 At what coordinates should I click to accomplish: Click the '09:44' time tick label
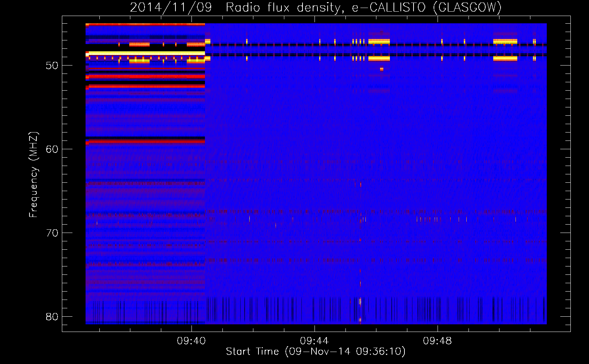315,341
